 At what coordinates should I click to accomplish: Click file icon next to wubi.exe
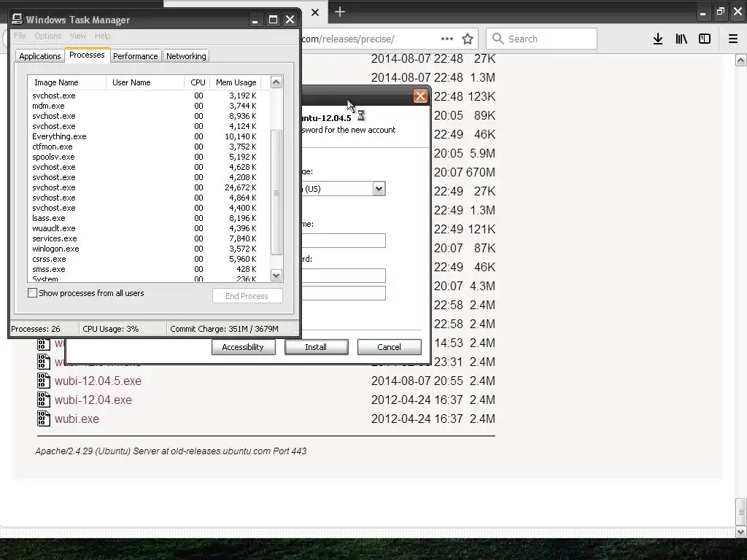[x=43, y=419]
